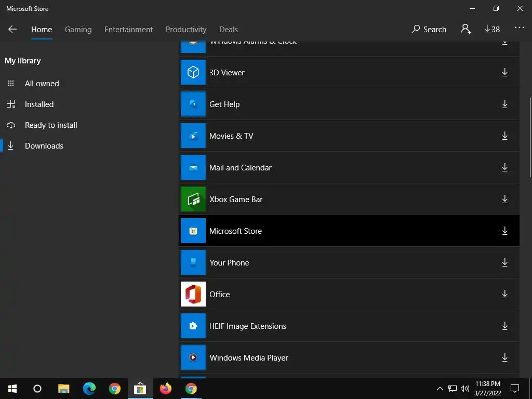This screenshot has width=532, height=399.
Task: Open the Windows Media Player tile icon
Action: 193,357
